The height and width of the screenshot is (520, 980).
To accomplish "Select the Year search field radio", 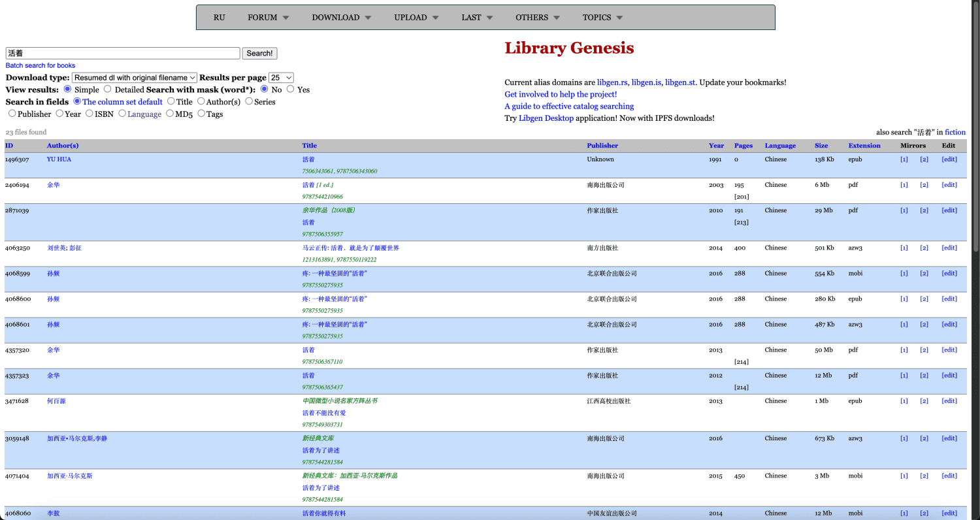I will tap(59, 113).
